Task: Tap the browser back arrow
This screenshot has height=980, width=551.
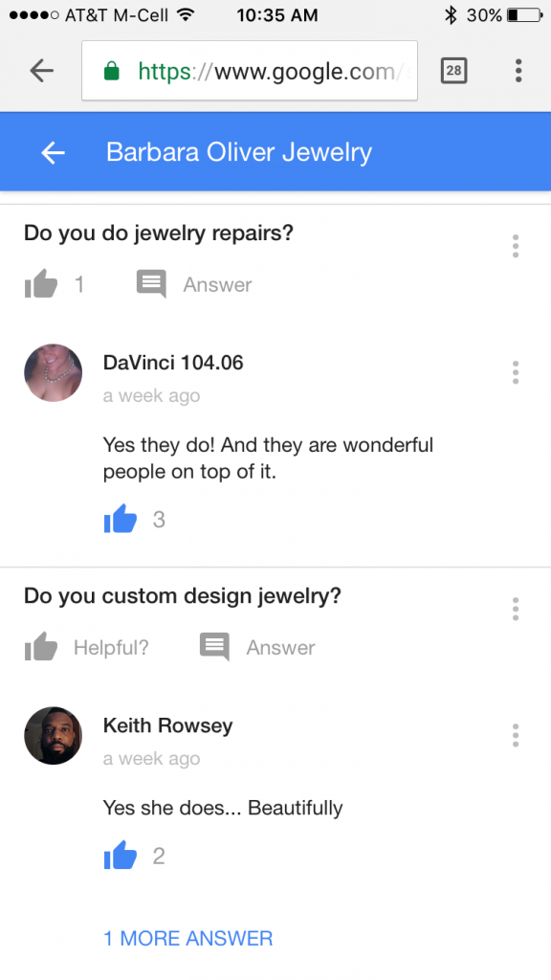Action: coord(42,71)
